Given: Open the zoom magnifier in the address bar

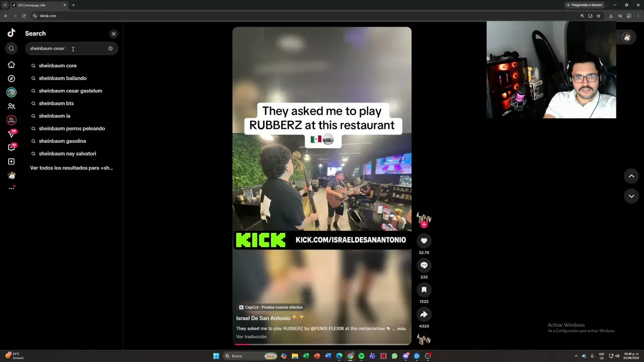Looking at the screenshot, I should coord(582,16).
